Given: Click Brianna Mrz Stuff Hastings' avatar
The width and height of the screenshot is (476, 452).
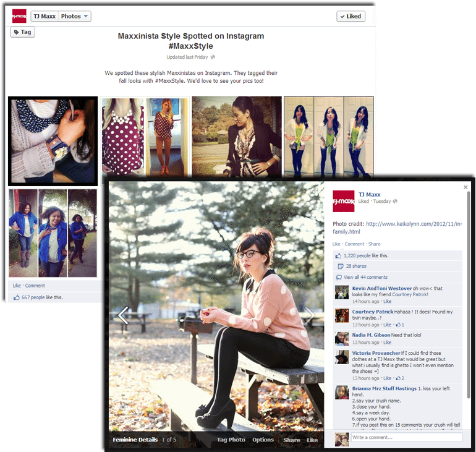Looking at the screenshot, I should click(342, 392).
